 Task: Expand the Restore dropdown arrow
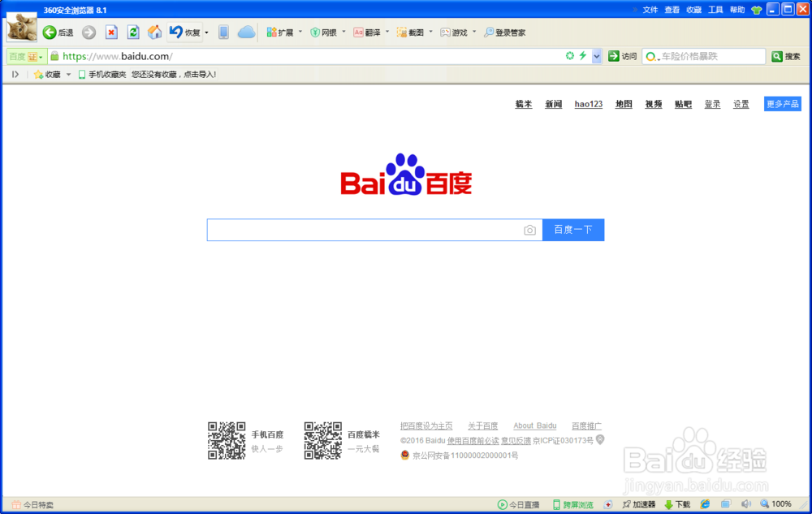pyautogui.click(x=206, y=32)
